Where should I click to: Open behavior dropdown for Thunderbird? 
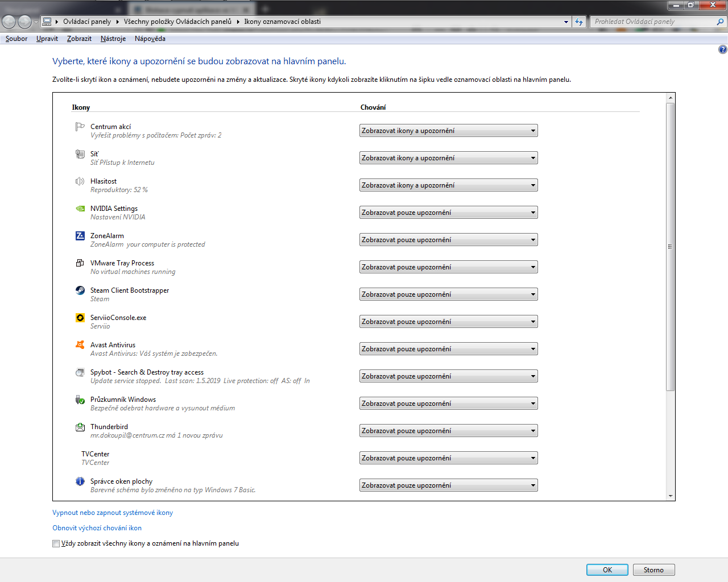pyautogui.click(x=449, y=431)
